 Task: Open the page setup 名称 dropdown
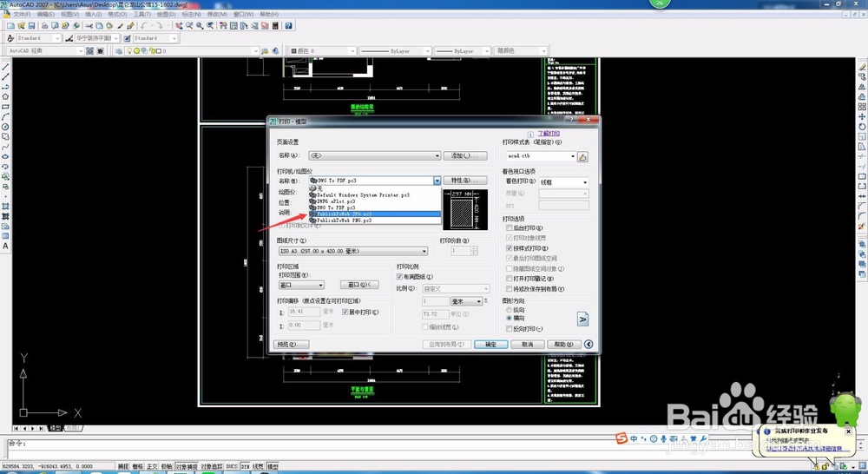click(x=375, y=156)
